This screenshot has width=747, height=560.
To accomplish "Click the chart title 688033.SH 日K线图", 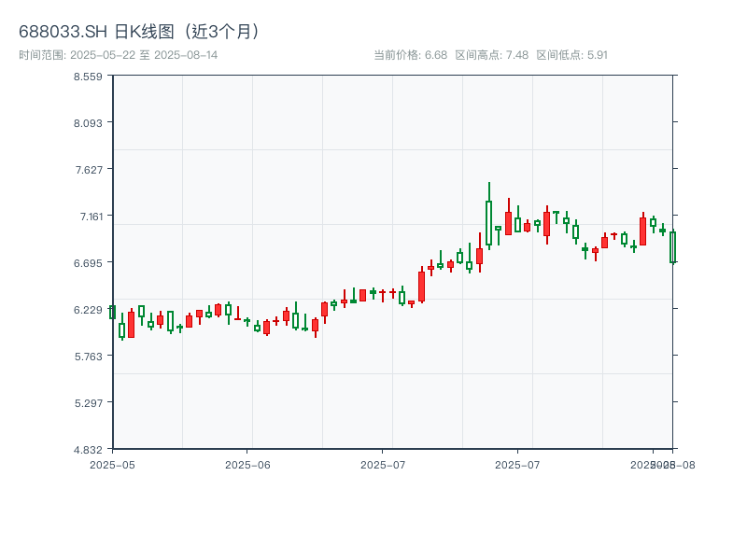I will (x=140, y=32).
